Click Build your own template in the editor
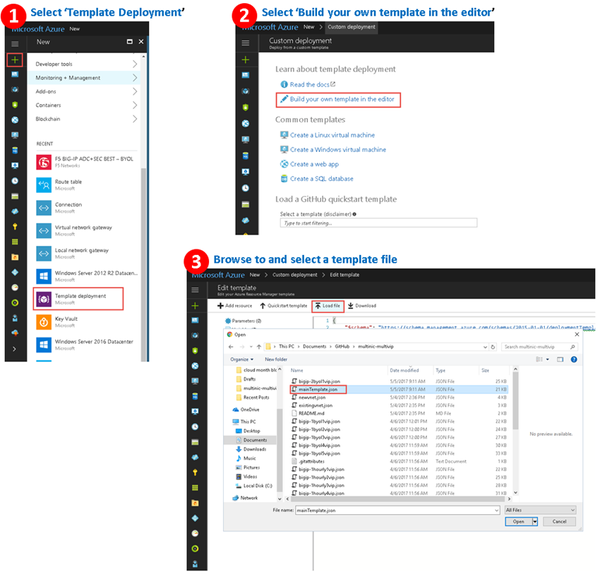The image size is (600, 575). [342, 99]
